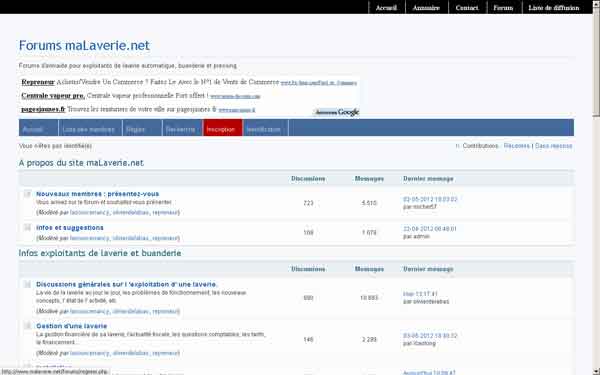Open Contact in the top bar

click(467, 8)
